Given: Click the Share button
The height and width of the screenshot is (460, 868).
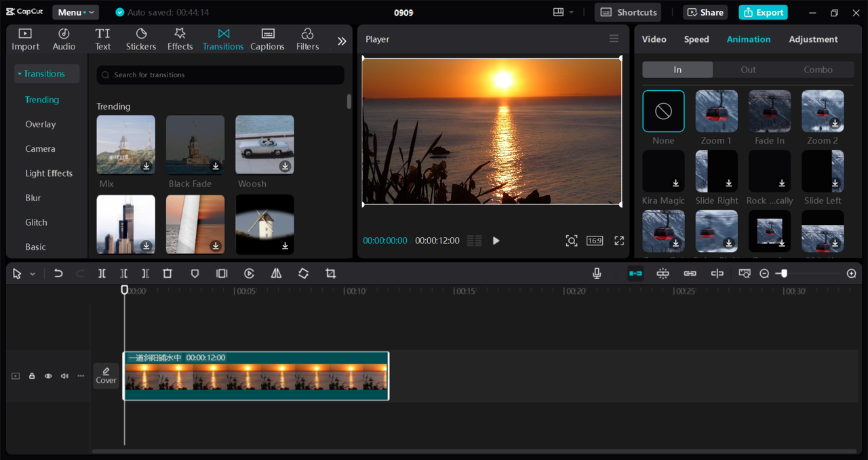Looking at the screenshot, I should pos(705,12).
